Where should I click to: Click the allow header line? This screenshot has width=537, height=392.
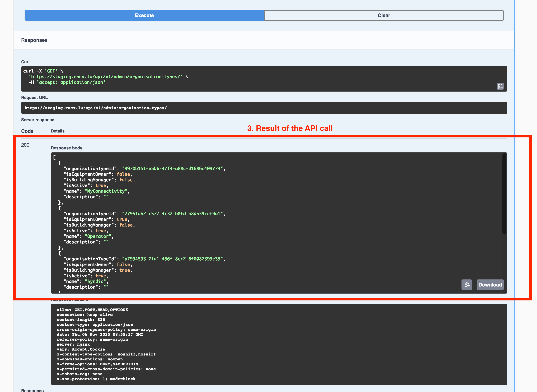[x=92, y=310]
